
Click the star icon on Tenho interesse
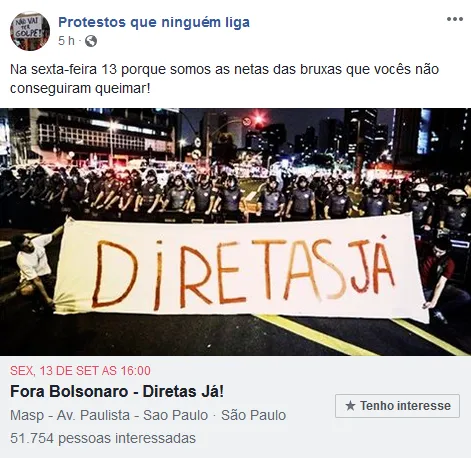pyautogui.click(x=350, y=406)
